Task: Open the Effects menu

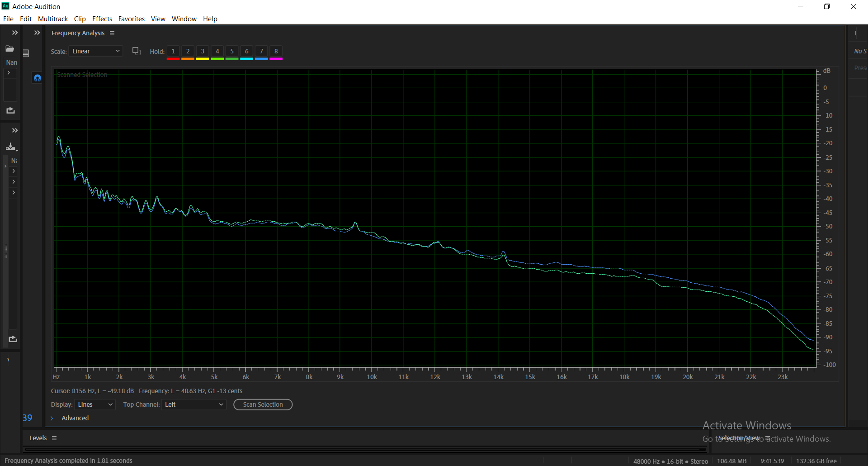Action: (x=102, y=19)
